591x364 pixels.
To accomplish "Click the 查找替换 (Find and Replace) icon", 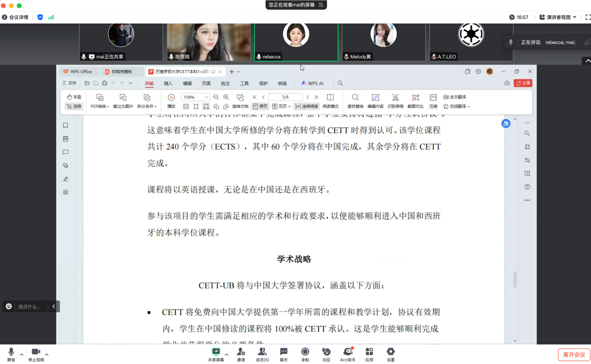I will tap(355, 98).
